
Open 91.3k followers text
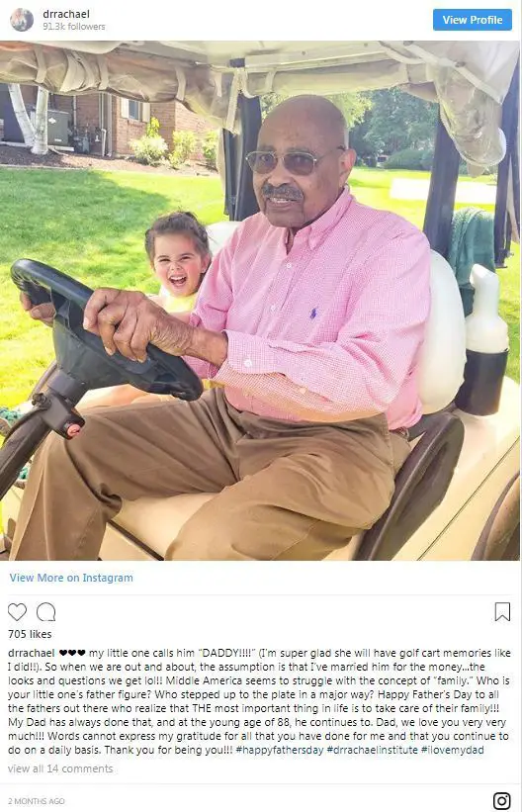(73, 27)
